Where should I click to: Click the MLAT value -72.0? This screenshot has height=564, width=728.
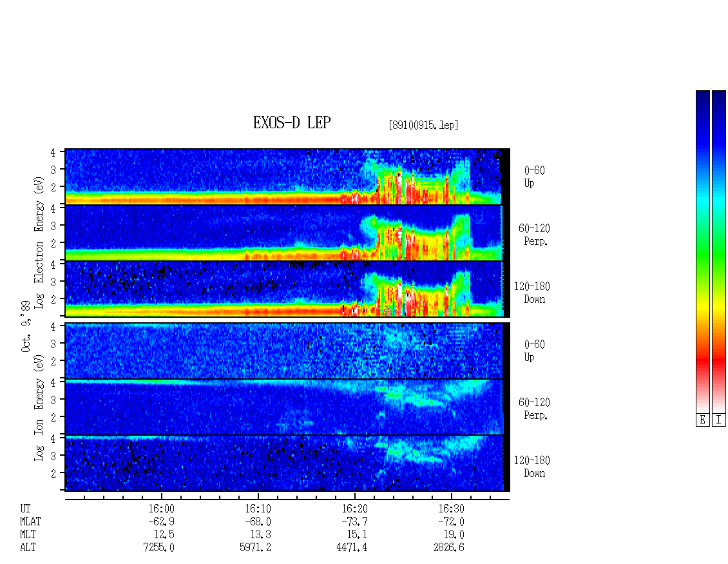(x=451, y=521)
